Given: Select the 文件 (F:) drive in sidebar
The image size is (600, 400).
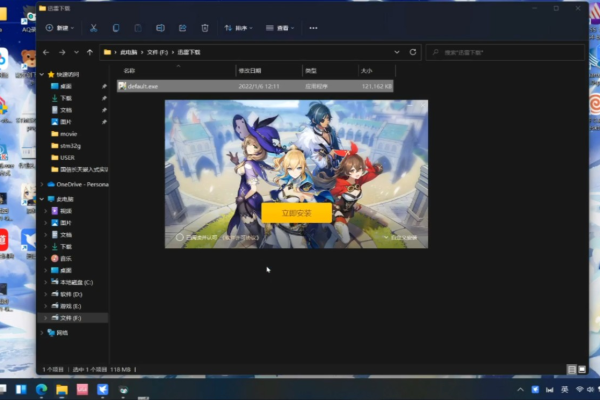Looking at the screenshot, I should pyautogui.click(x=71, y=318).
